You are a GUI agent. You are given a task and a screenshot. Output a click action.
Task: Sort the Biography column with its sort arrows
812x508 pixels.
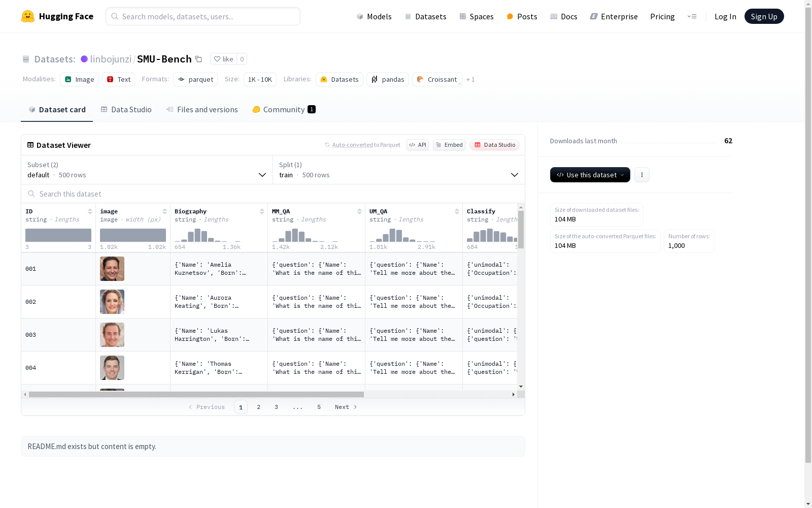tap(262, 211)
